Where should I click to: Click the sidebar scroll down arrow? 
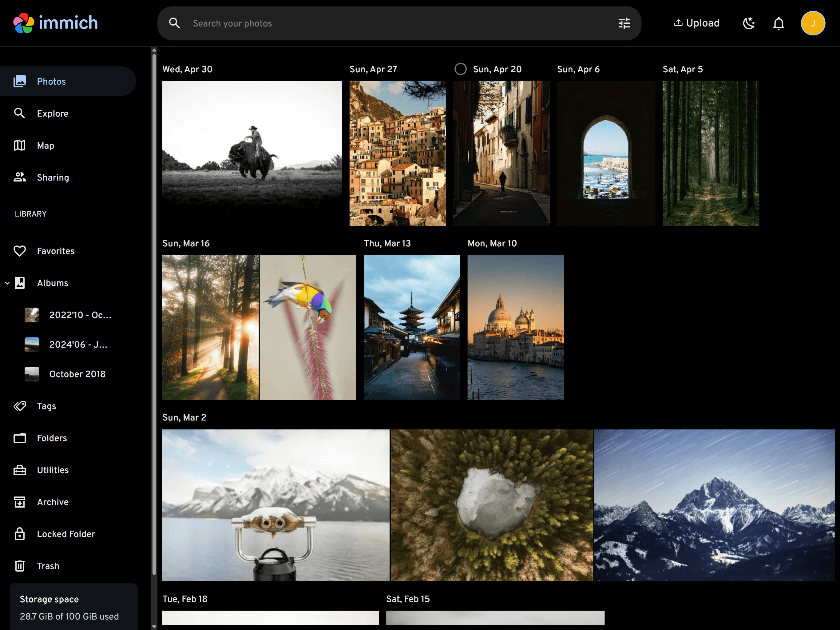click(154, 626)
